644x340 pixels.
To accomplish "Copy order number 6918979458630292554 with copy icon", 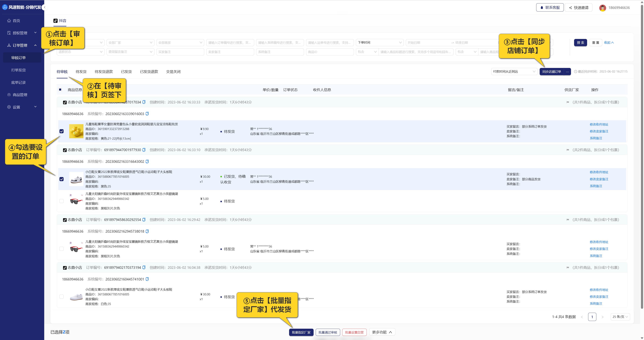I will point(144,220).
